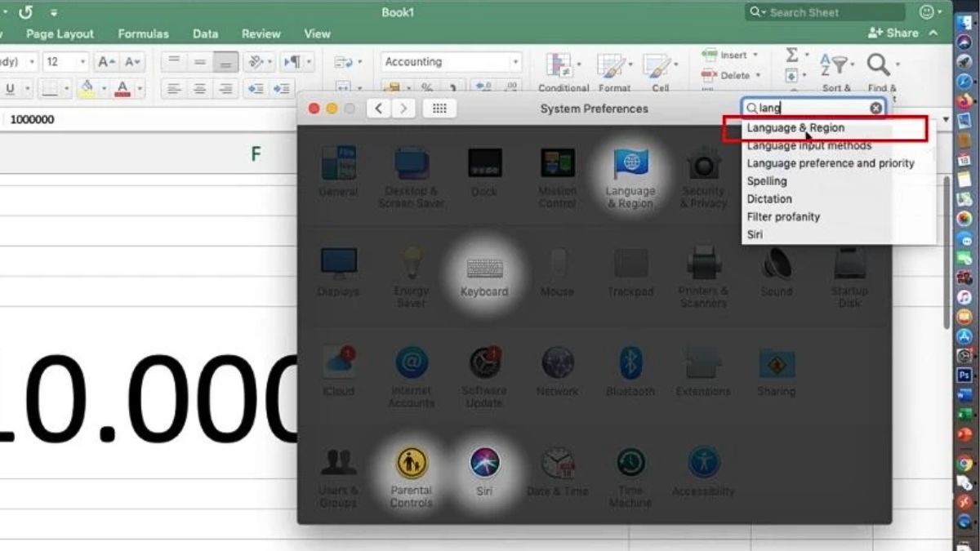Viewport: 980px width, 551px height.
Task: Switch to Excel Formulas tab
Action: pos(143,34)
